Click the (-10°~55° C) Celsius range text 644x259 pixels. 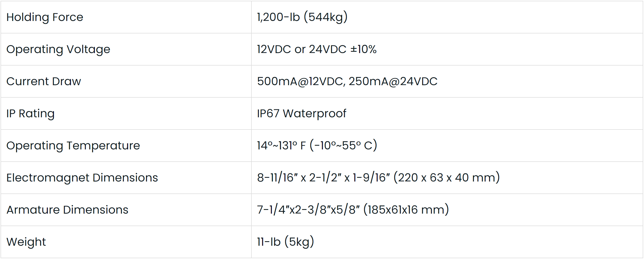343,146
